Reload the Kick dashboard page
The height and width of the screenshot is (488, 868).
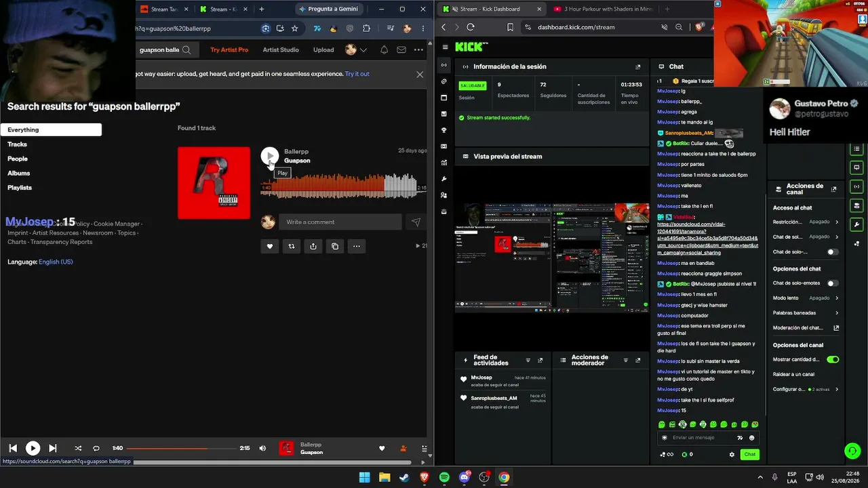pos(470,27)
